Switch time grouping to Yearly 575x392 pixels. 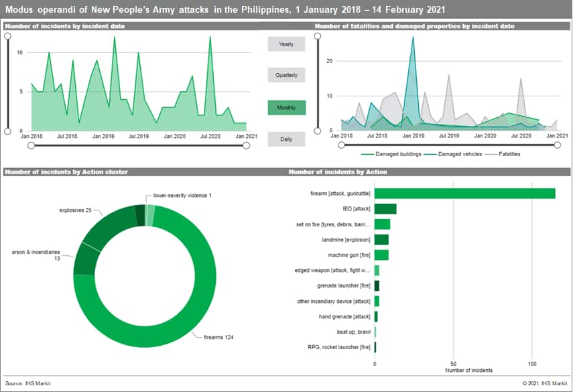pyautogui.click(x=286, y=44)
